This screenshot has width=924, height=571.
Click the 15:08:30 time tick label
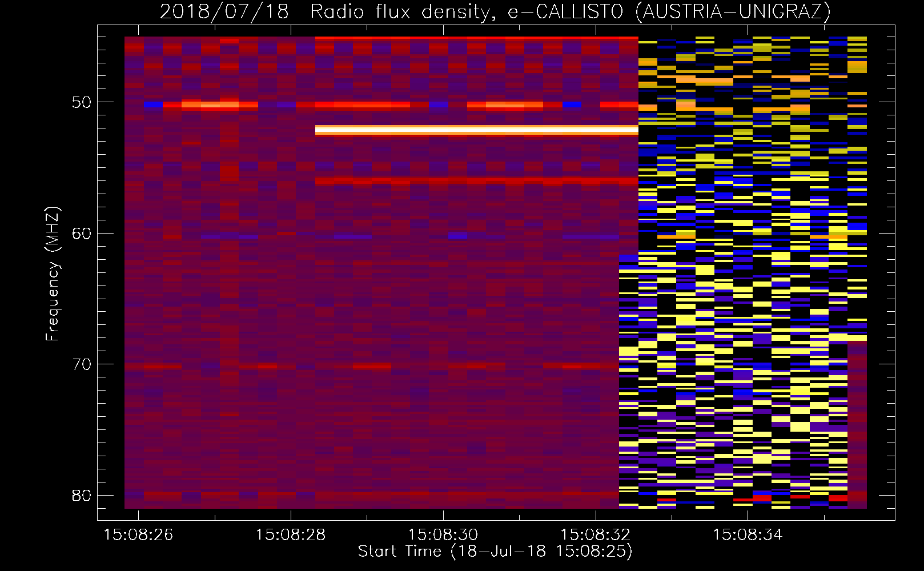[x=443, y=535]
